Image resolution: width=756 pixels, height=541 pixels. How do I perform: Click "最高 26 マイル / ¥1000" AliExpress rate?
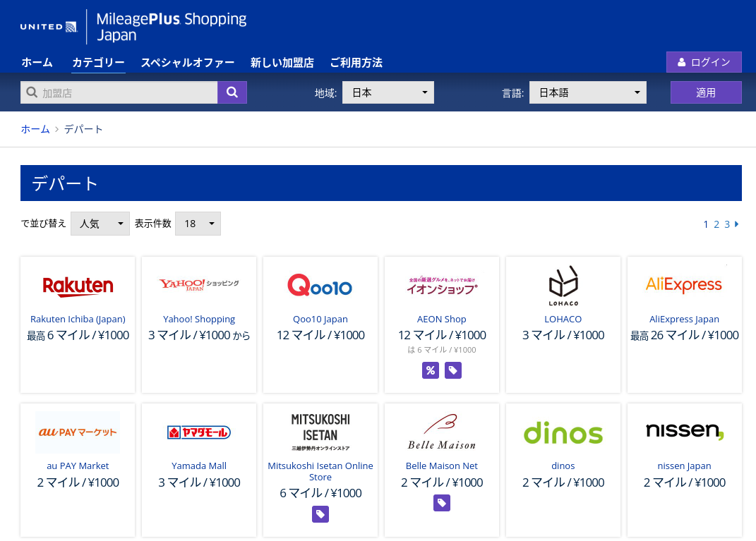684,335
